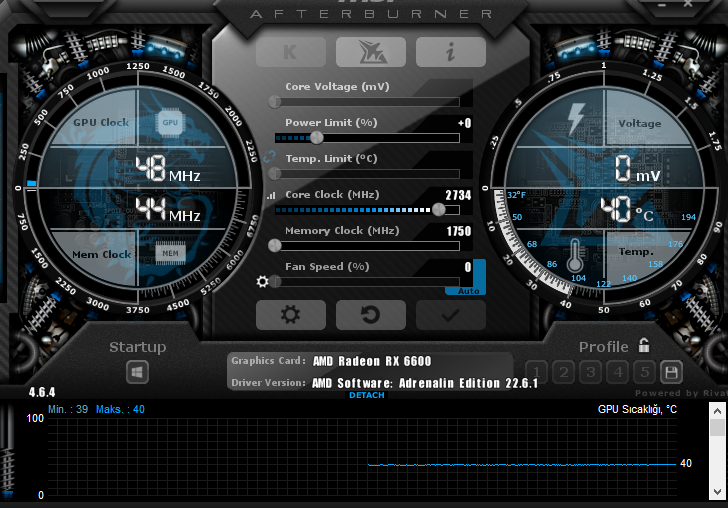Click the Memory Clock value 1750
The image size is (728, 508).
(x=459, y=231)
